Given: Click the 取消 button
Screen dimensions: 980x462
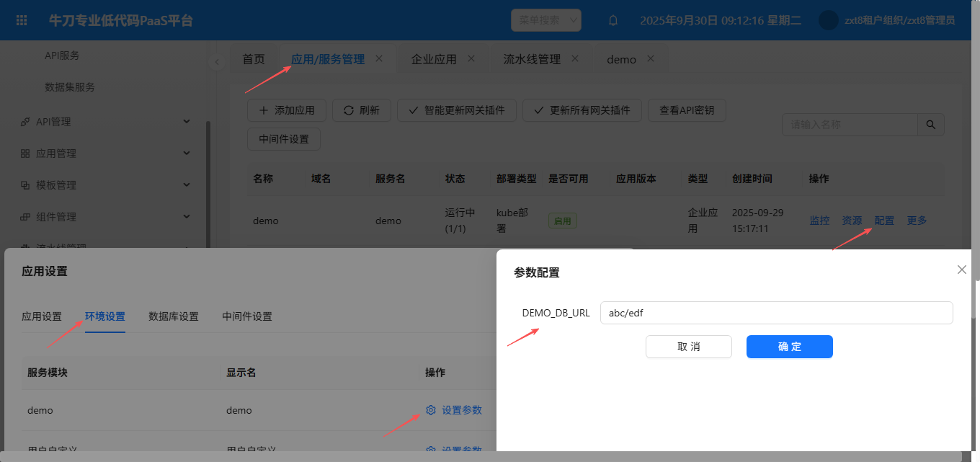Looking at the screenshot, I should pyautogui.click(x=688, y=347).
